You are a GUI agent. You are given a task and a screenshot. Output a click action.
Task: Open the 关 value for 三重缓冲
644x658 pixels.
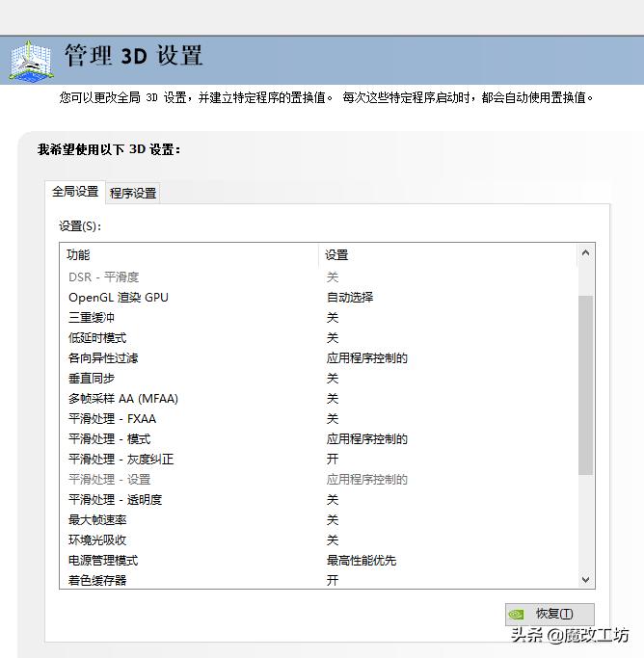(x=333, y=318)
